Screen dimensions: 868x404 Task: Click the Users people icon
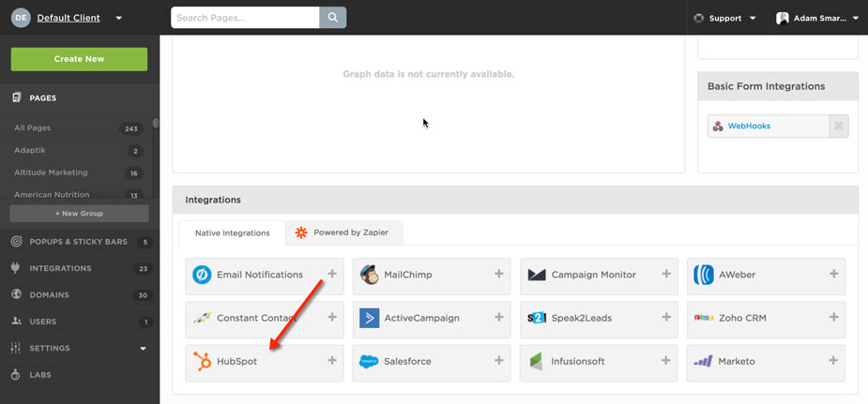[17, 322]
